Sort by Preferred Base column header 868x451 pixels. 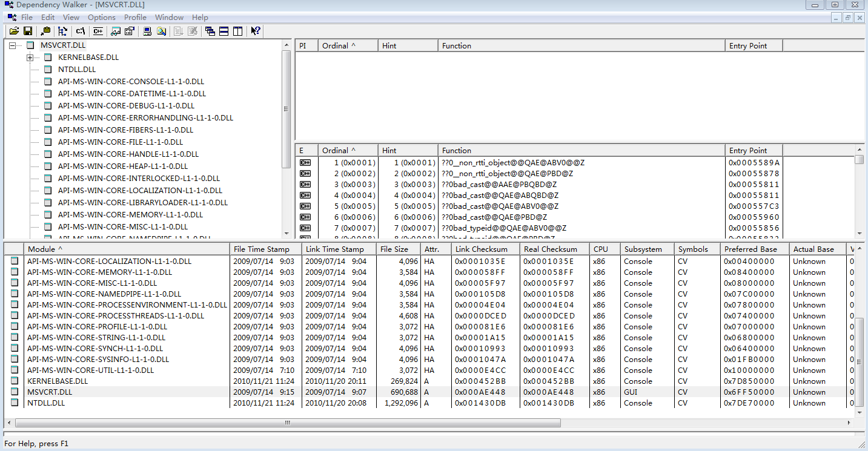pyautogui.click(x=755, y=249)
